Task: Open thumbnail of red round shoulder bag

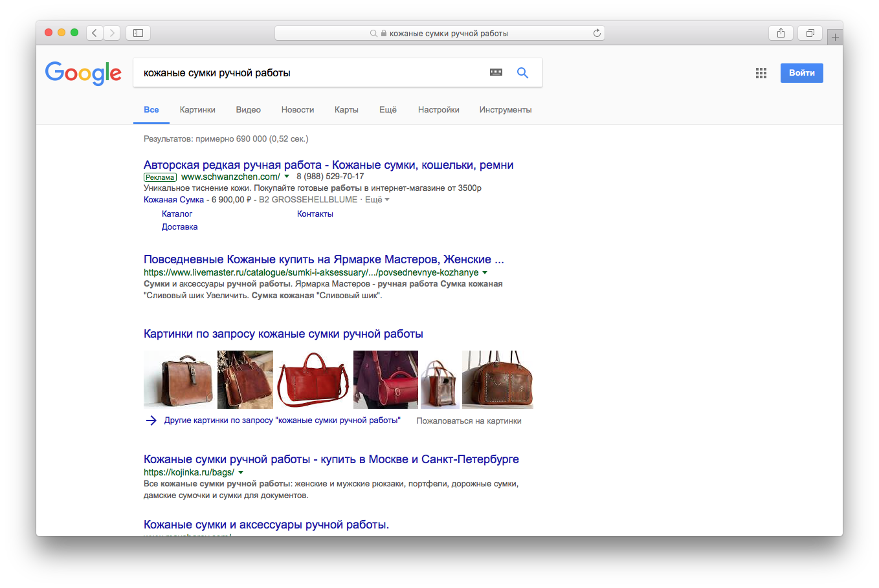Action: click(386, 380)
